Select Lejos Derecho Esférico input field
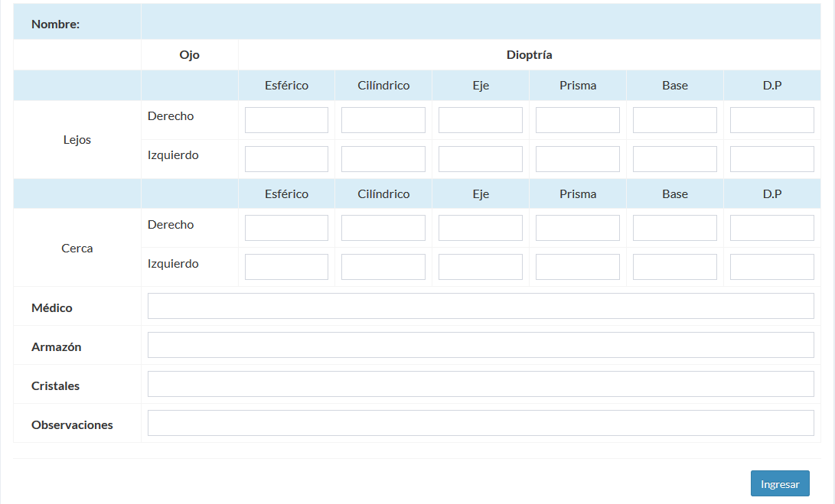835x504 pixels. tap(286, 120)
